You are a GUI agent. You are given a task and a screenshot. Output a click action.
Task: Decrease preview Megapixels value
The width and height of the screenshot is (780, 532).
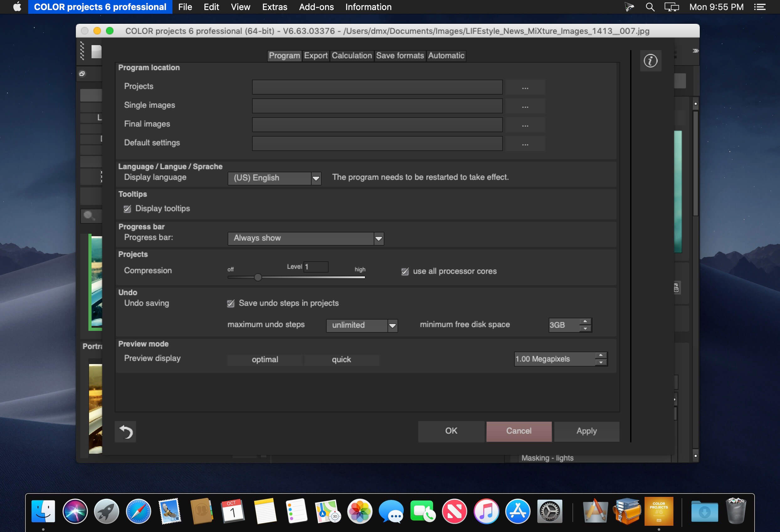(x=601, y=362)
